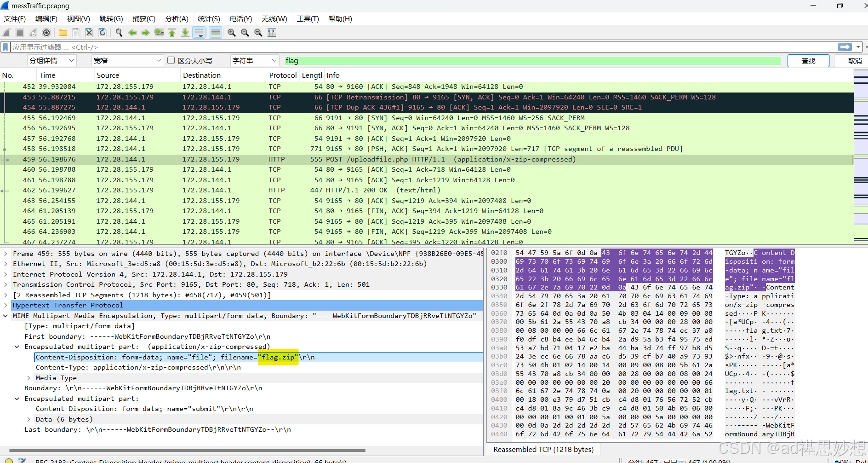Viewport: 868px width, 463px height.
Task: Go to the last packet
Action: [x=185, y=32]
